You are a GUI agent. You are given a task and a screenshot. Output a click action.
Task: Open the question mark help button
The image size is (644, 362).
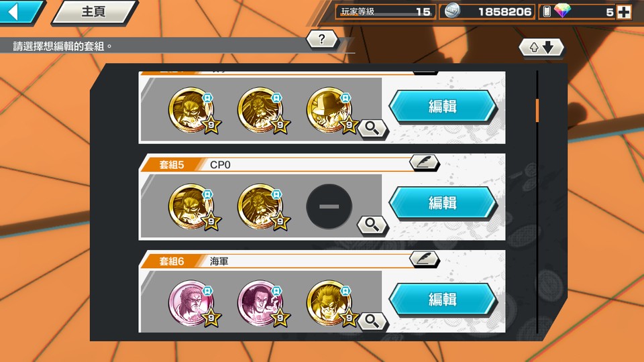point(321,40)
